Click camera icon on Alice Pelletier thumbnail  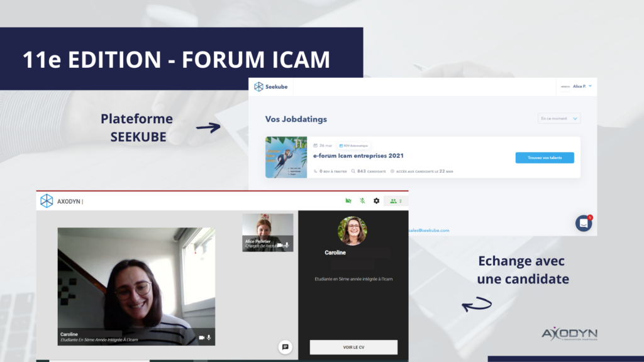click(280, 245)
